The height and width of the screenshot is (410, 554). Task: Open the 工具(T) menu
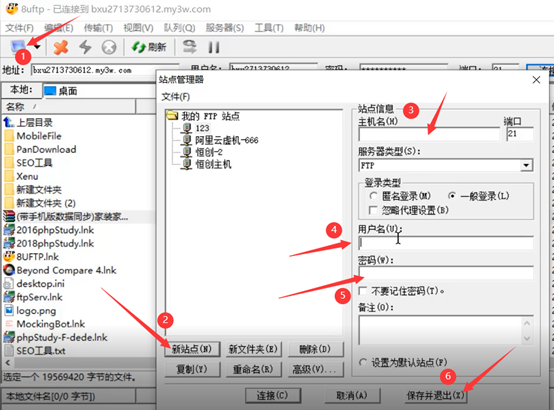[269, 28]
